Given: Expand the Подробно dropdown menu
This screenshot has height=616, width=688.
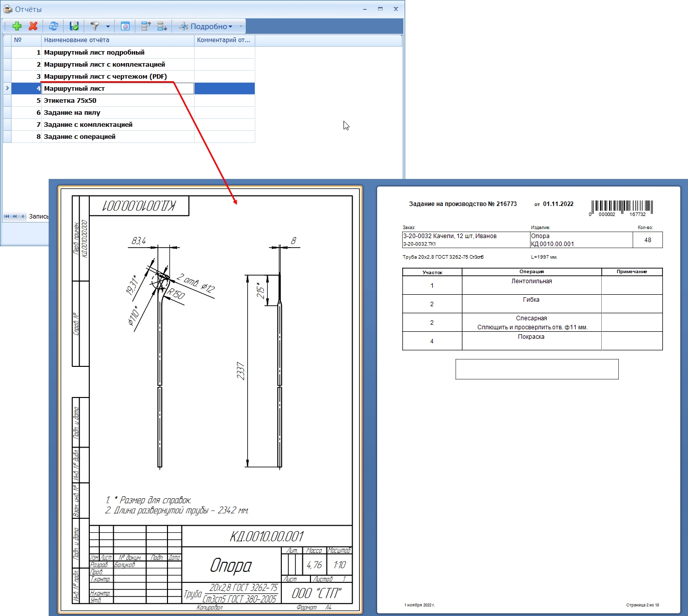Looking at the screenshot, I should tap(207, 26).
